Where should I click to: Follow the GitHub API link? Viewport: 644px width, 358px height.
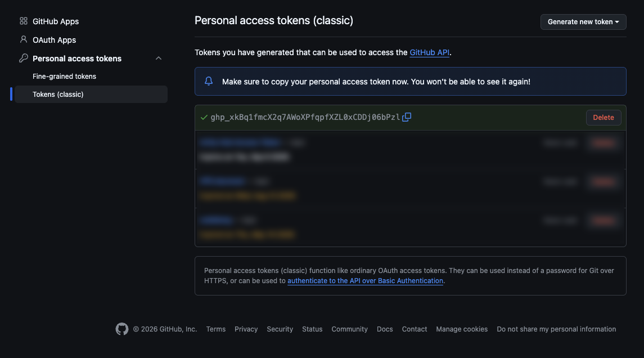click(x=429, y=52)
